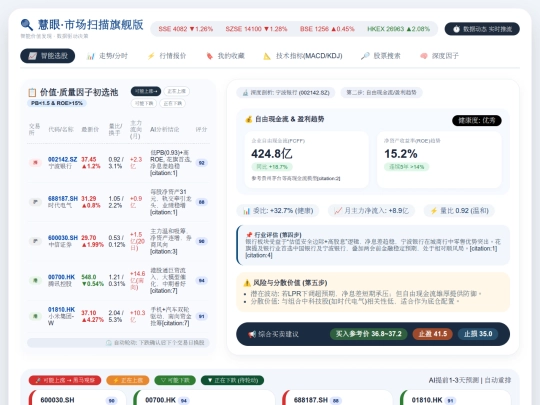Click the brain icon of 深度因子 tab
This screenshot has height=405, width=540.
[424, 56]
